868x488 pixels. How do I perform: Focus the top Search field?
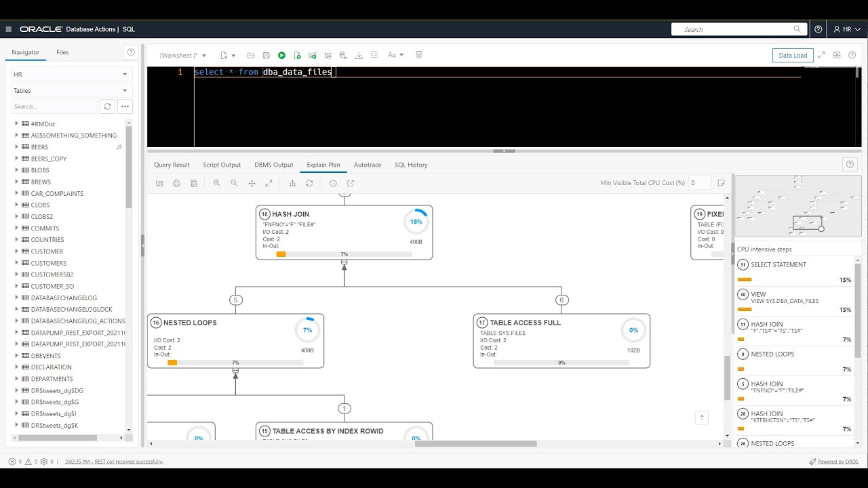point(738,29)
